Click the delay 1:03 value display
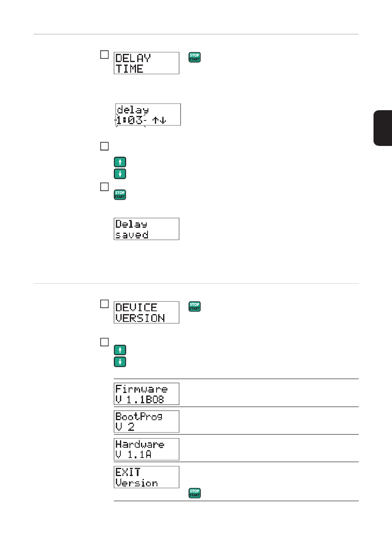Image resolution: width=392 pixels, height=555 pixels. tap(148, 115)
